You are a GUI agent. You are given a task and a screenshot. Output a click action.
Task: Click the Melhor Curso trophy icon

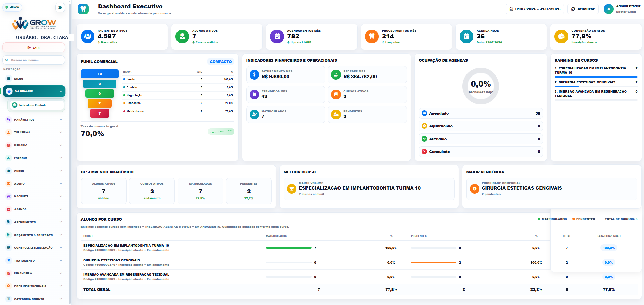click(292, 189)
